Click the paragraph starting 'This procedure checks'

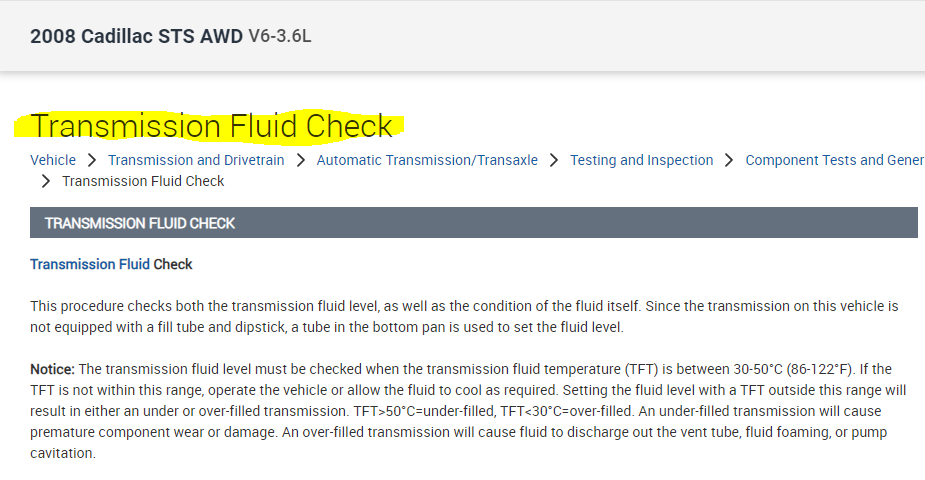click(464, 316)
